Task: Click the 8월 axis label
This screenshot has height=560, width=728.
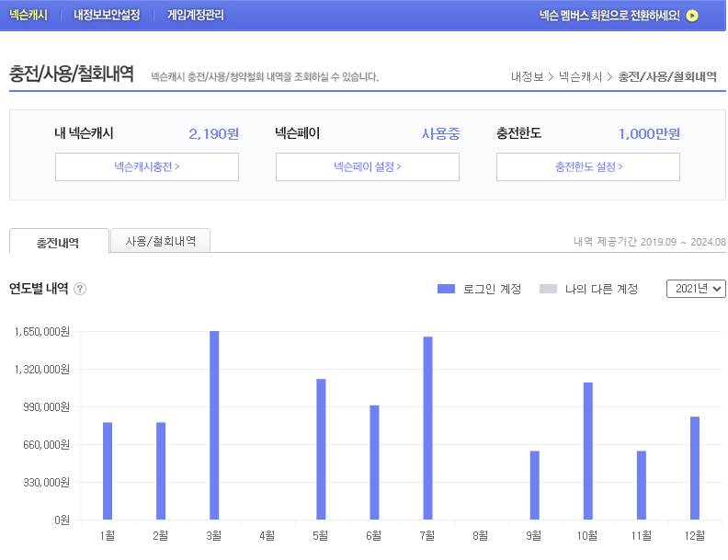Action: (481, 536)
